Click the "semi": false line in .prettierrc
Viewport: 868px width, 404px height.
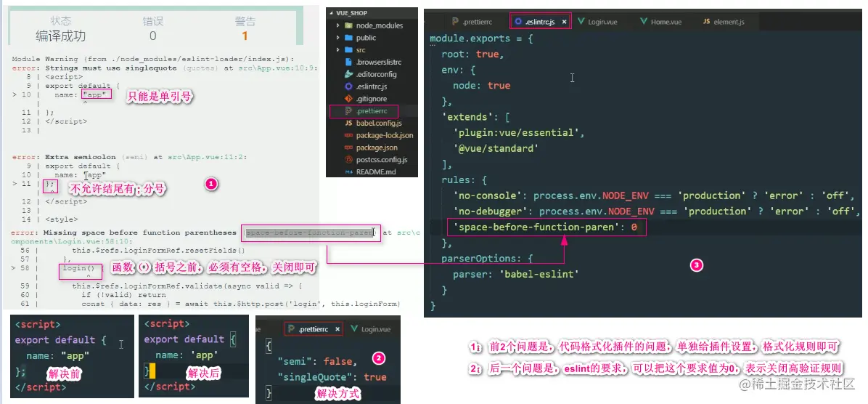point(317,361)
